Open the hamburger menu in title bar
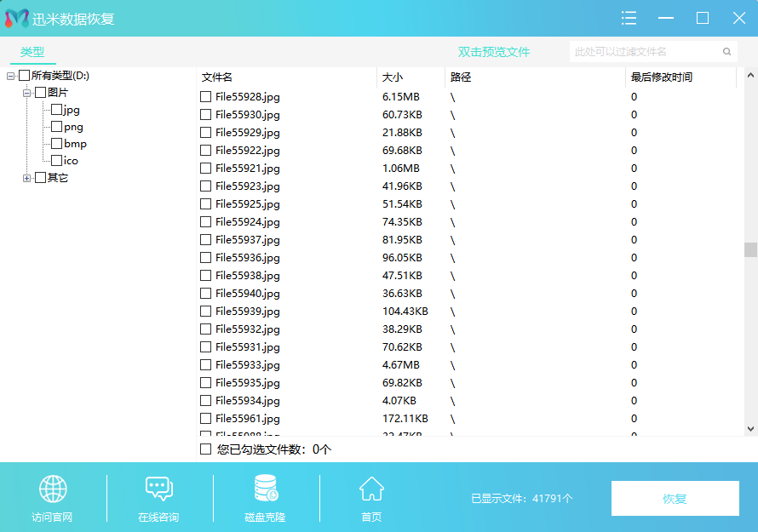This screenshot has width=758, height=532. tap(629, 18)
